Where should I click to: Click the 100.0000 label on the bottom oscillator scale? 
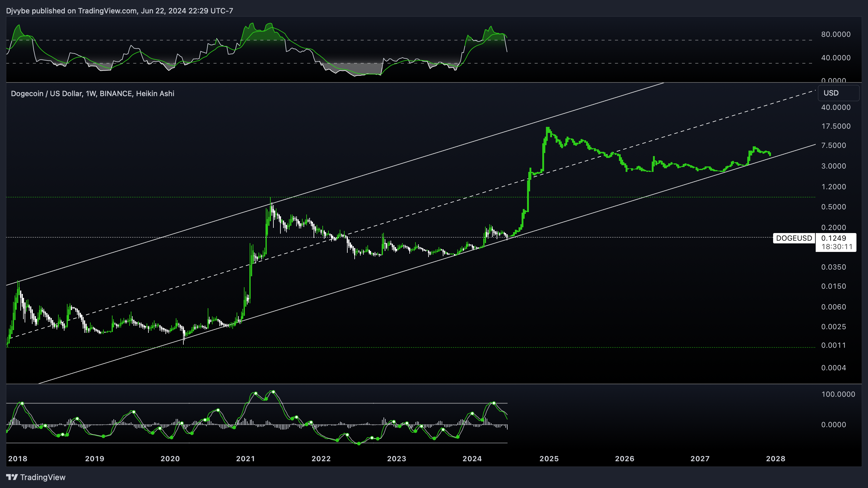pos(838,394)
